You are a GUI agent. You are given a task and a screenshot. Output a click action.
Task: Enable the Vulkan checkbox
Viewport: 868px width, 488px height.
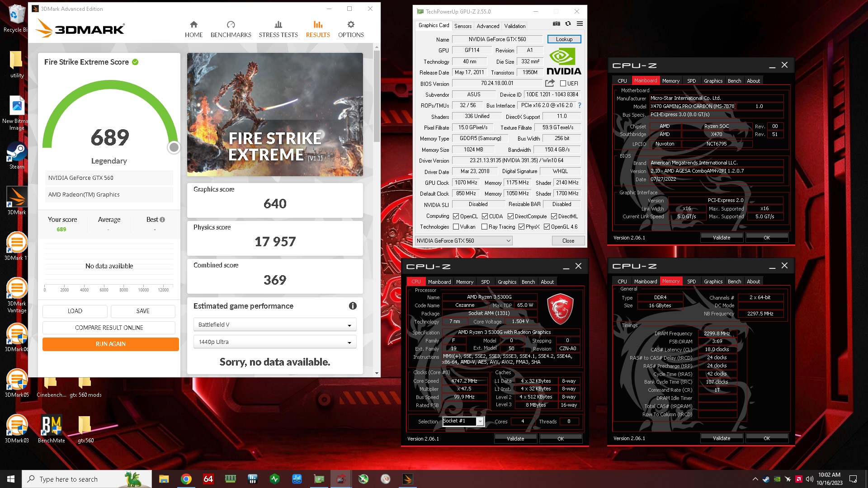[x=456, y=227]
